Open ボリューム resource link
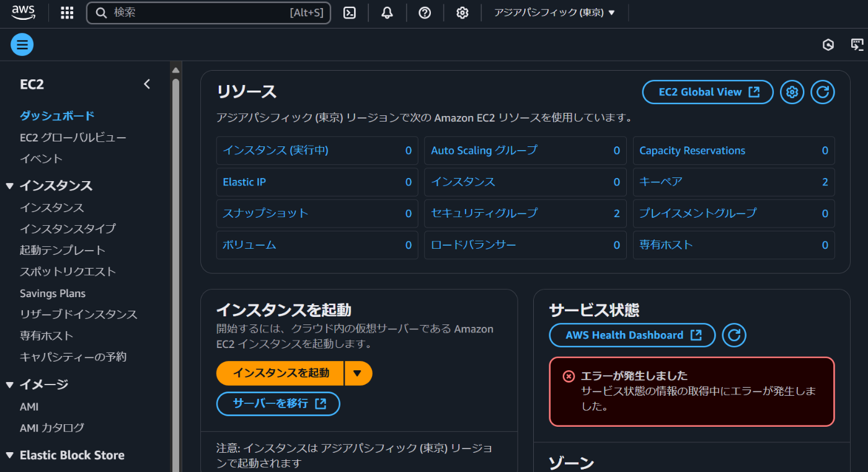The height and width of the screenshot is (472, 868). pos(249,245)
